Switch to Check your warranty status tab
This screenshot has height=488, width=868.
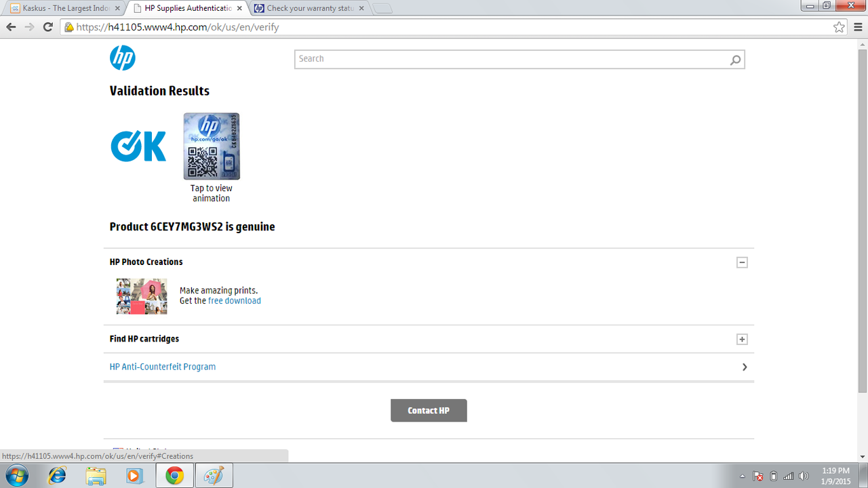click(309, 8)
